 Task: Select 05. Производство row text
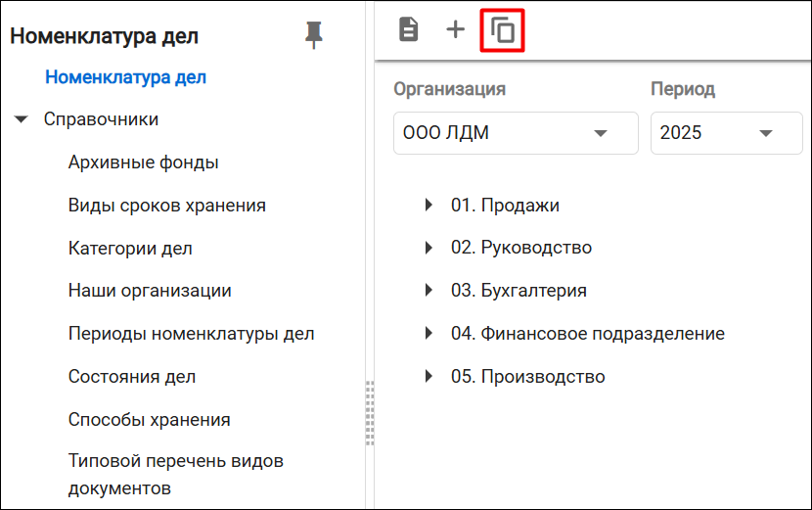[527, 376]
